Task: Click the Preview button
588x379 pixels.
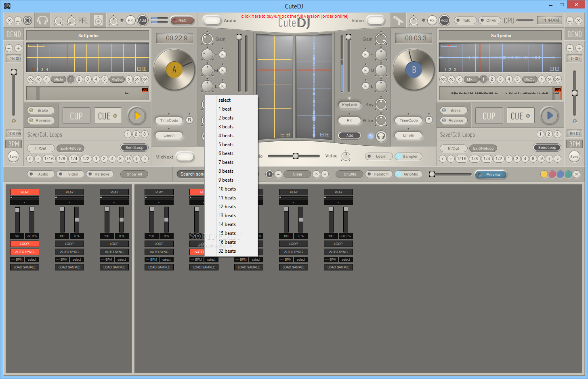Action: [491, 174]
